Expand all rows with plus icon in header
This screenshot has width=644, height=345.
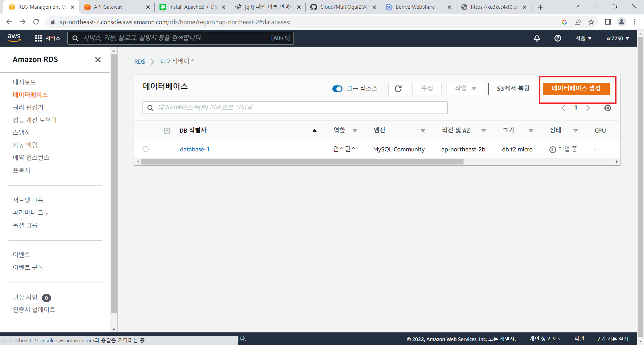click(167, 131)
